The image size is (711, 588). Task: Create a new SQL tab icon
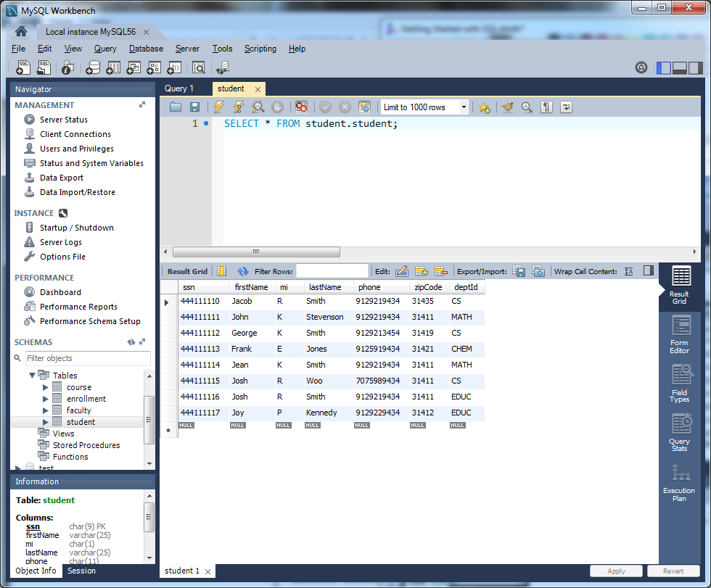point(22,67)
